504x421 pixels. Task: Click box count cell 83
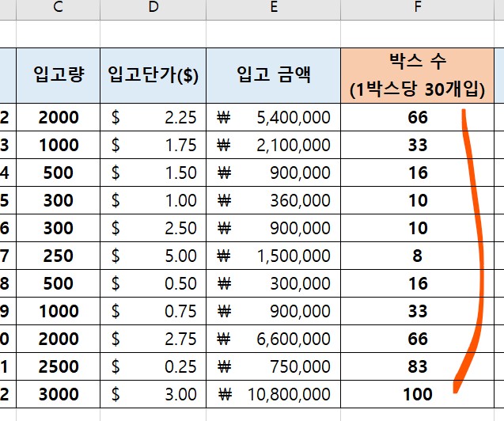417,366
